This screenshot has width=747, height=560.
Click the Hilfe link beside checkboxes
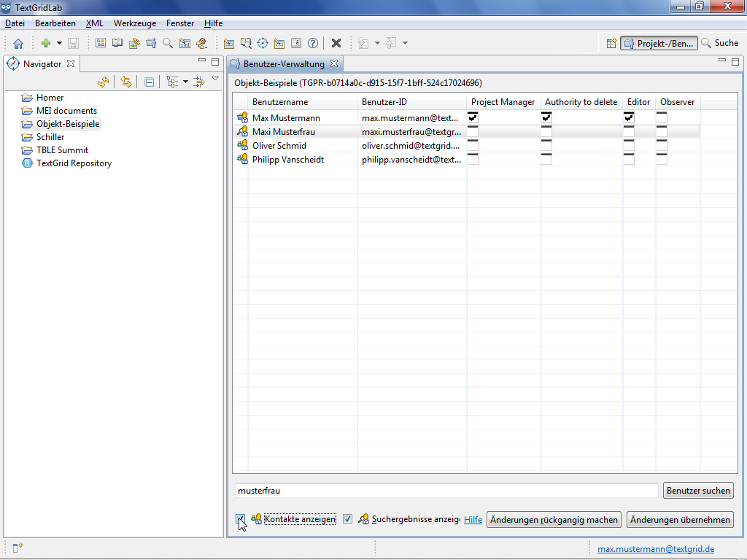[x=473, y=520]
